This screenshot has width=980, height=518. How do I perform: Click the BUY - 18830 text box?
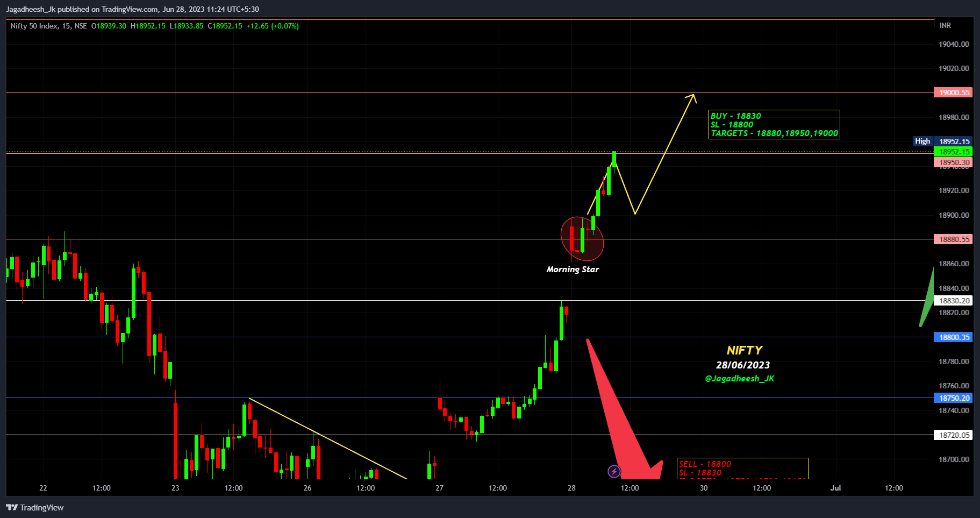pos(774,124)
